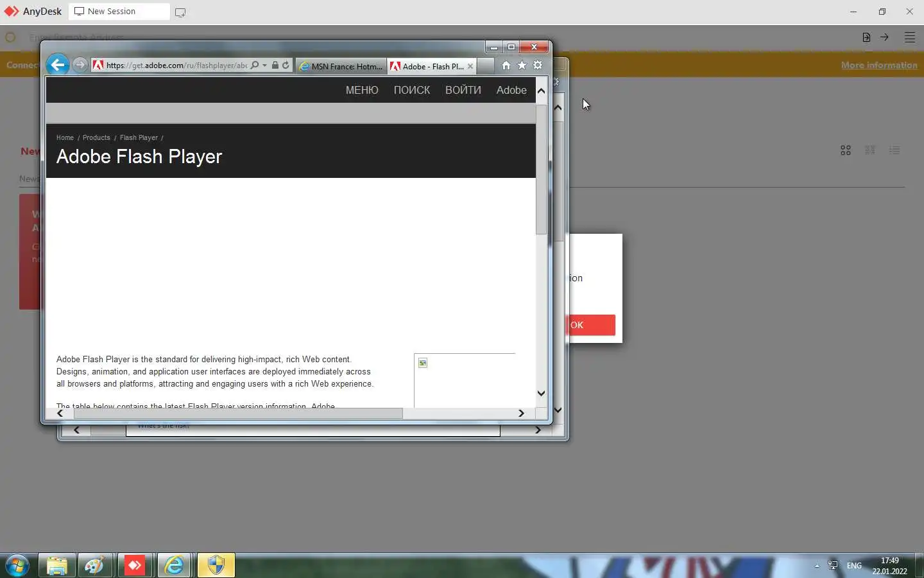The width and height of the screenshot is (924, 578).
Task: Open browser Tools gear icon
Action: [538, 66]
